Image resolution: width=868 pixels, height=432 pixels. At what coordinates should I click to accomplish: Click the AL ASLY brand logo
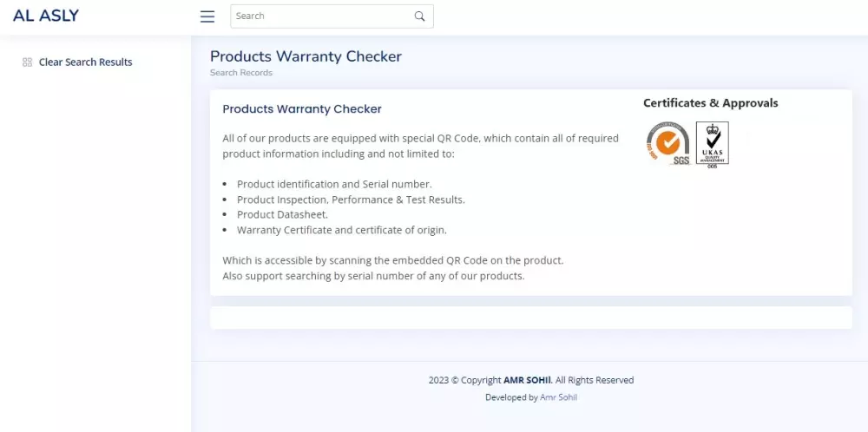coord(46,16)
